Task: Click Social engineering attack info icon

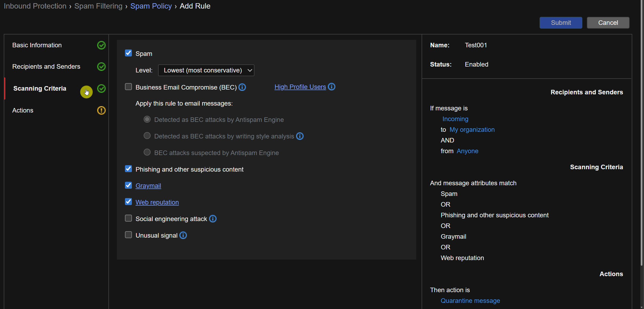Action: tap(213, 219)
